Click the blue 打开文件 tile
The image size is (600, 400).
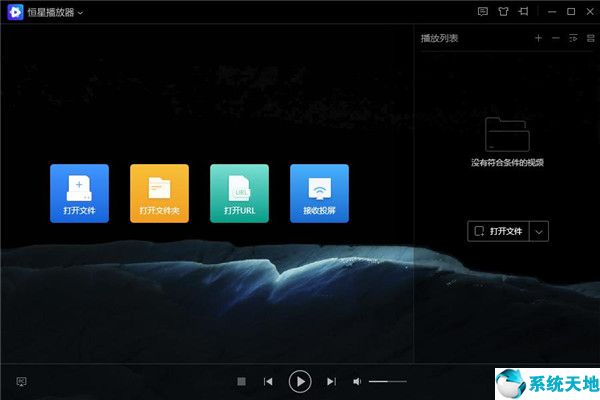pos(79,193)
